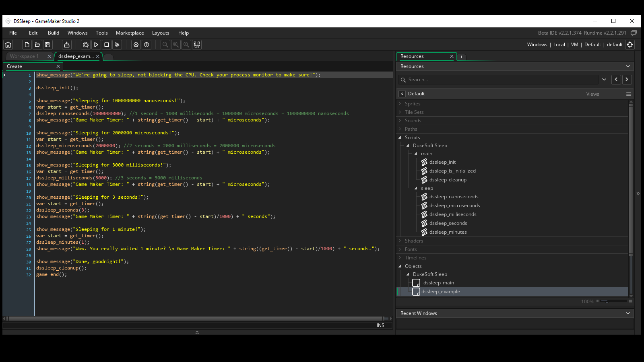This screenshot has width=644, height=362.
Task: Open the Layouts menu
Action: click(161, 33)
